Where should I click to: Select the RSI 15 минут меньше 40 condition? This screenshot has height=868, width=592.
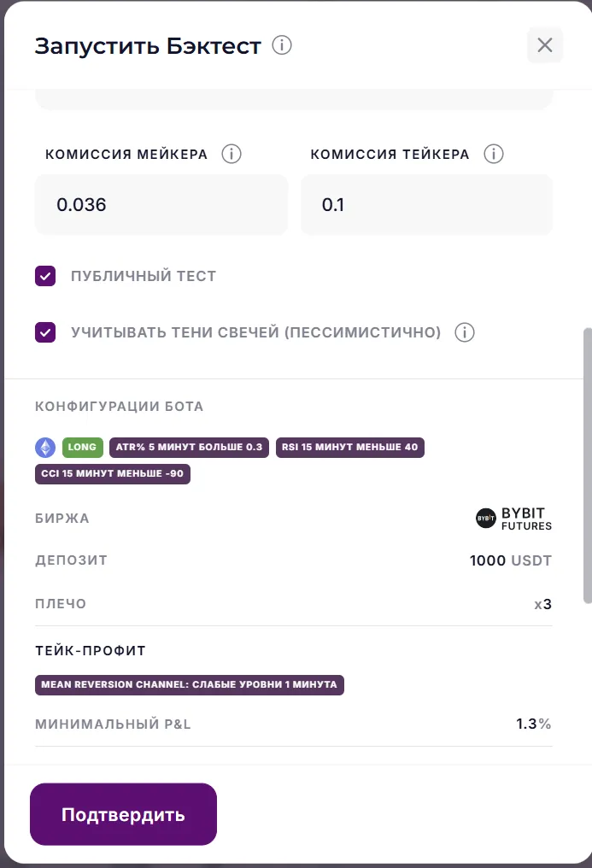point(350,447)
